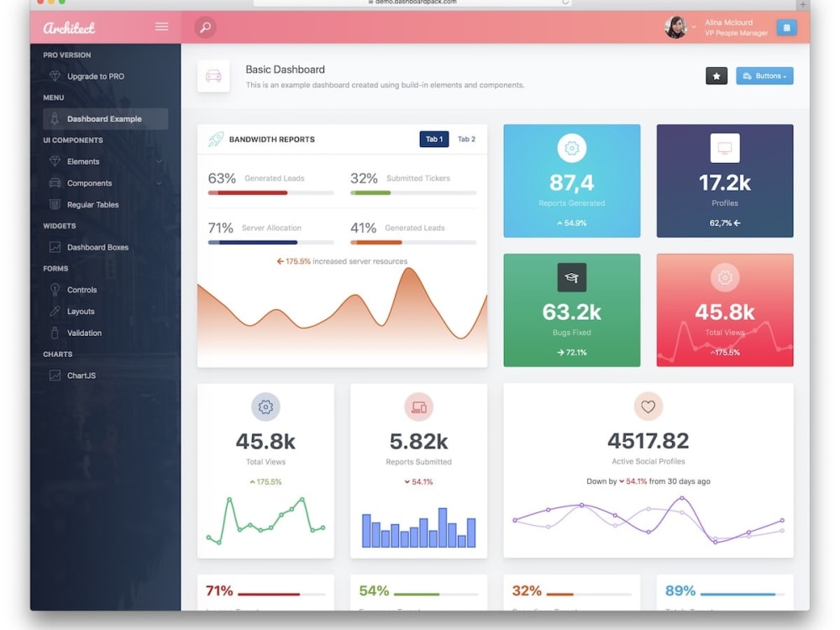The image size is (840, 630).
Task: Click the icon beside Validation
Action: point(55,333)
